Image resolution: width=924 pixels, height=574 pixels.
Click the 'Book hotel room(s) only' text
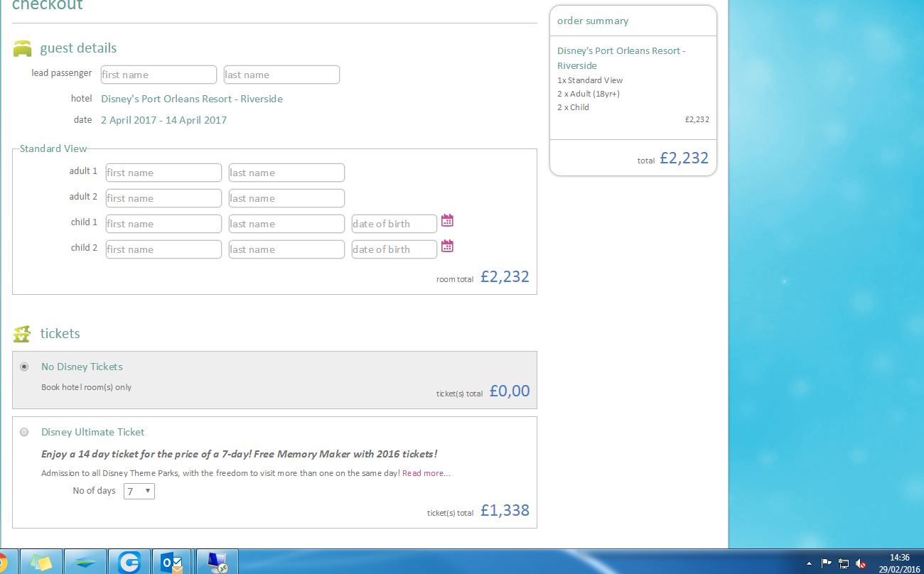87,387
